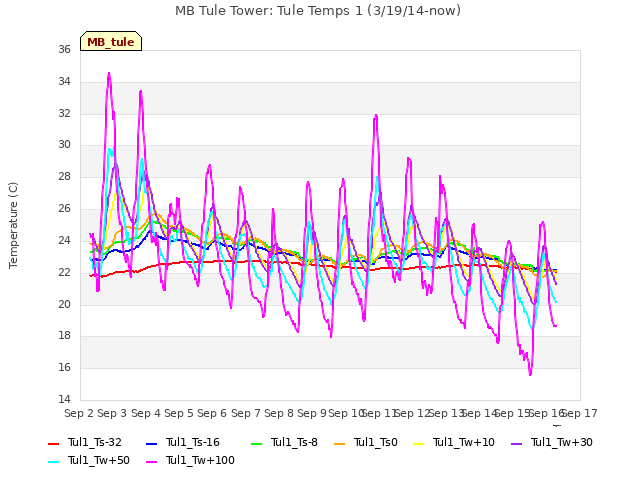This screenshot has height=480, width=640.
Task: Click the Temperature (C) axis label
Action: pyautogui.click(x=13, y=225)
